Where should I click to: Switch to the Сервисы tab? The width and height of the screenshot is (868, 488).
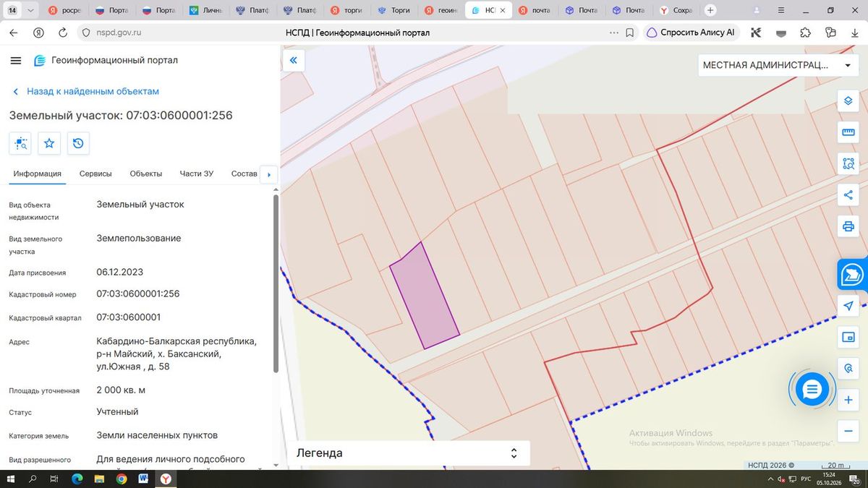[95, 174]
